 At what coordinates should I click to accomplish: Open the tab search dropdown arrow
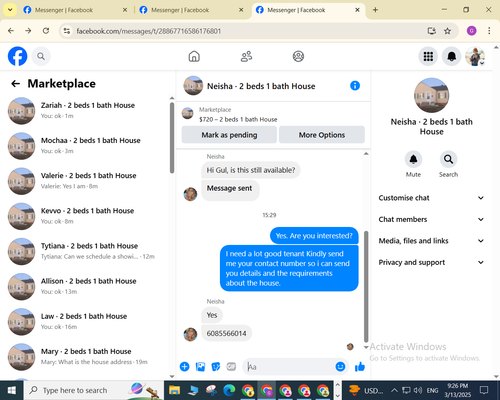pos(10,10)
